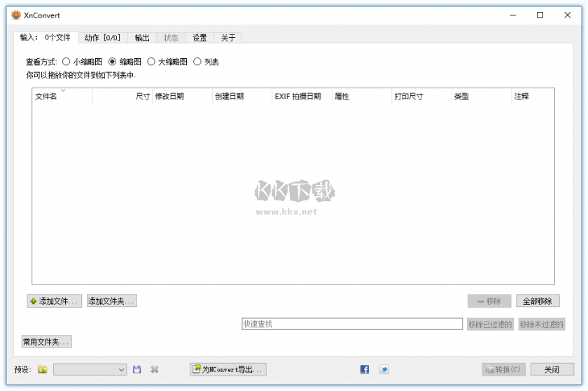The height and width of the screenshot is (391, 588).
Task: Click 为NConvert导出... button
Action: point(228,369)
